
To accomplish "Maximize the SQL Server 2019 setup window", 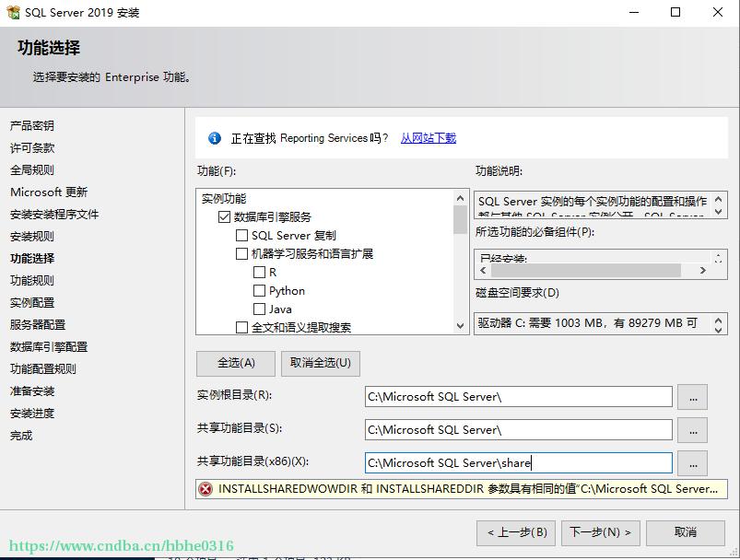I will click(675, 12).
